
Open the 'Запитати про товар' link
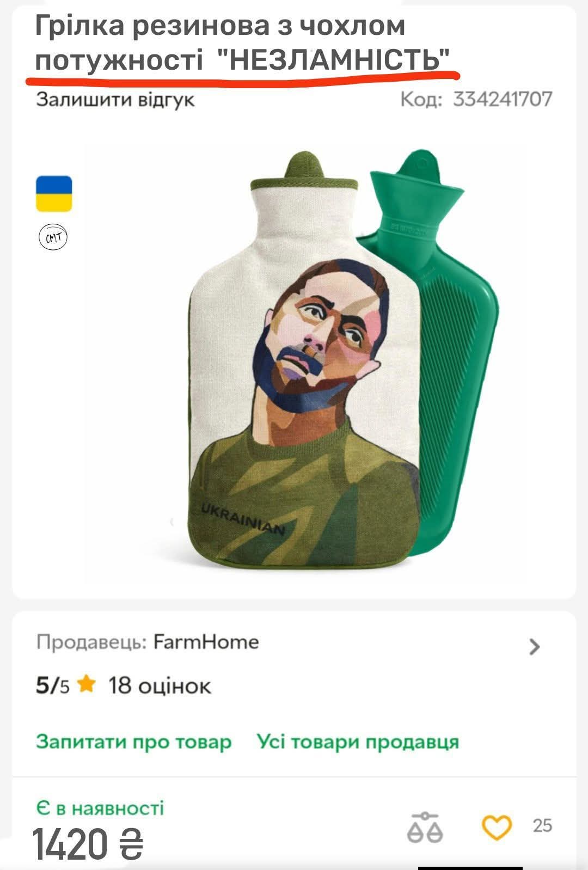(134, 742)
